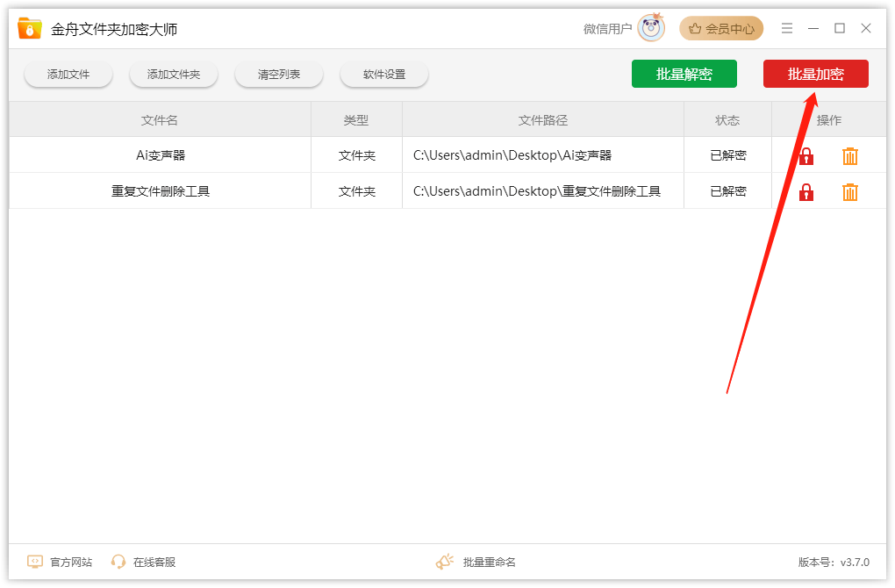This screenshot has width=895, height=588.
Task: Open the 批量重命名 link
Action: 489,563
